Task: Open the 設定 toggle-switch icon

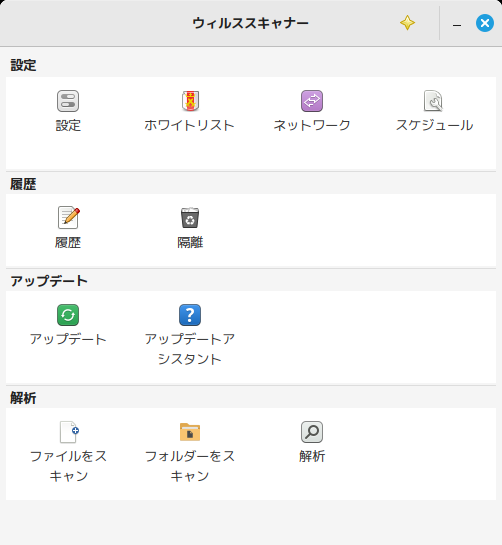Action: [x=68, y=101]
